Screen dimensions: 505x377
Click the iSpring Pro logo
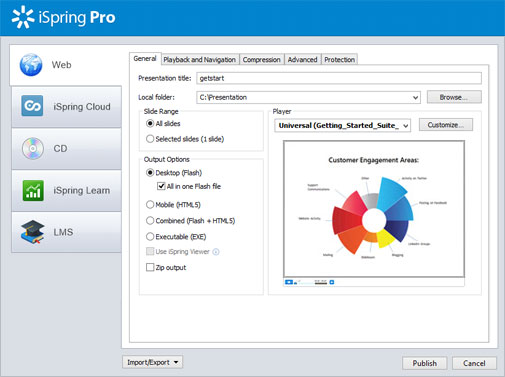pyautogui.click(x=63, y=17)
